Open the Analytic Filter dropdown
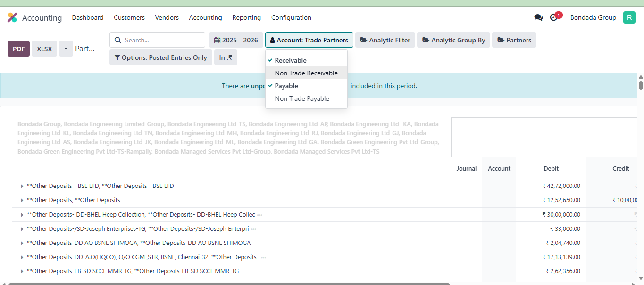Viewport: 644px width, 285px height. point(385,40)
